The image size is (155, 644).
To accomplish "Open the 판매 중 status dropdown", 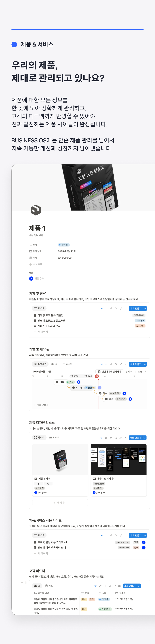I will 64,245.
